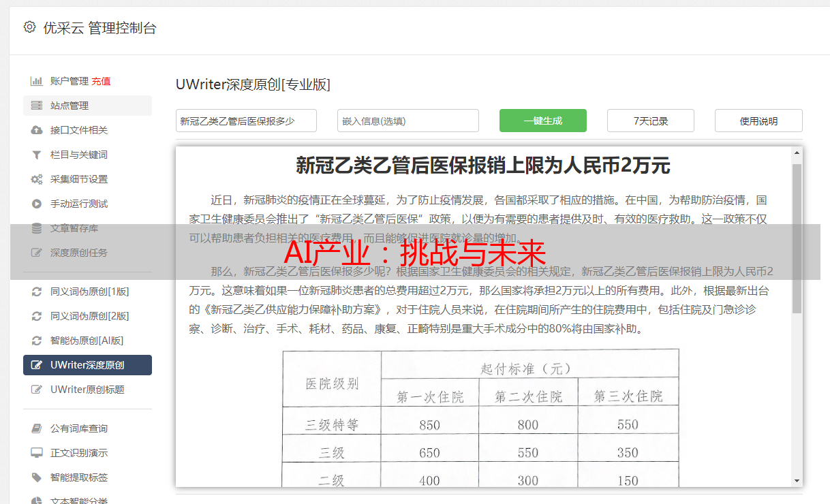Open 7天记录 button
Screen dimensions: 830x504
pos(651,121)
